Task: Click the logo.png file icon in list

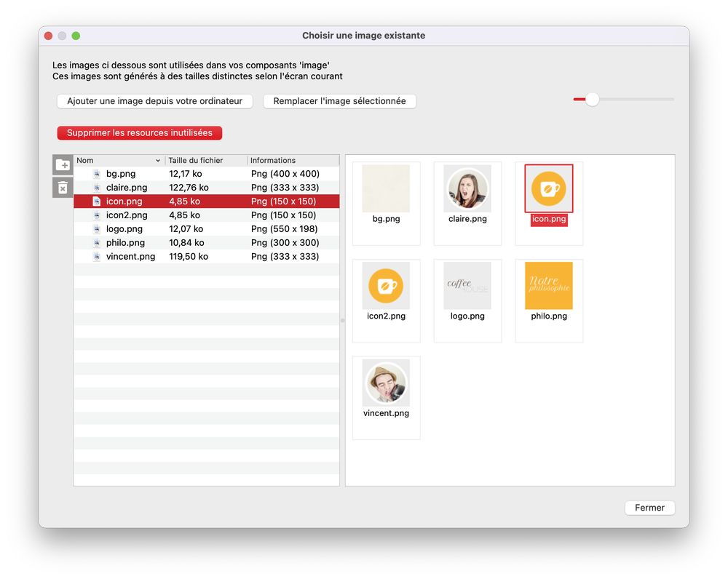Action: click(x=97, y=229)
